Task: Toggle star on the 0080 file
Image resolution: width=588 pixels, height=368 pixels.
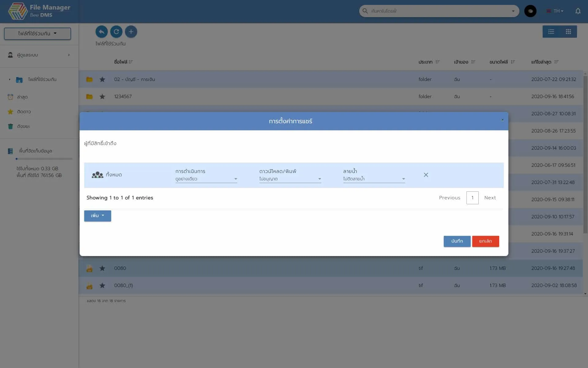Action: 102,268
